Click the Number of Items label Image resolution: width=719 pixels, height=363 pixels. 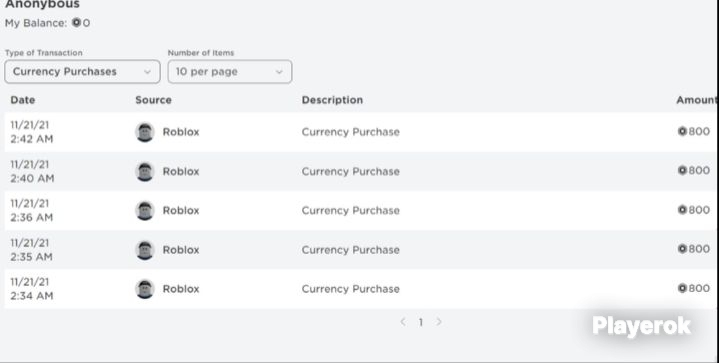(x=201, y=53)
